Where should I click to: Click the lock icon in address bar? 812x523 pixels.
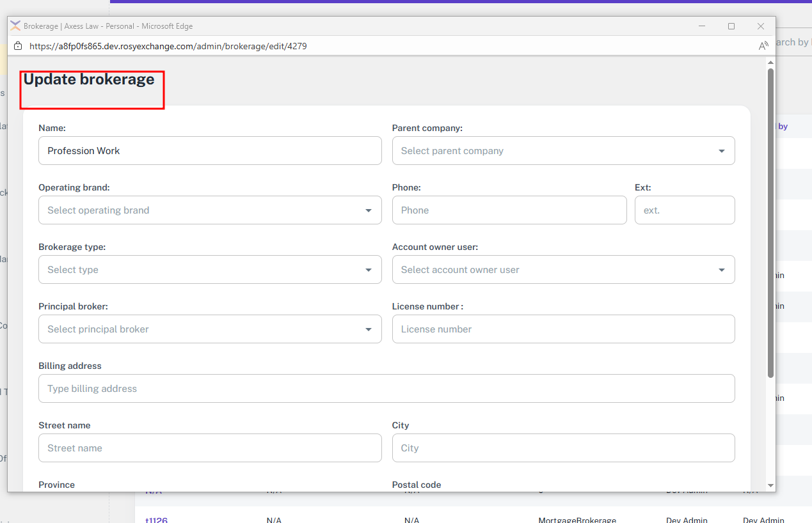pyautogui.click(x=18, y=46)
